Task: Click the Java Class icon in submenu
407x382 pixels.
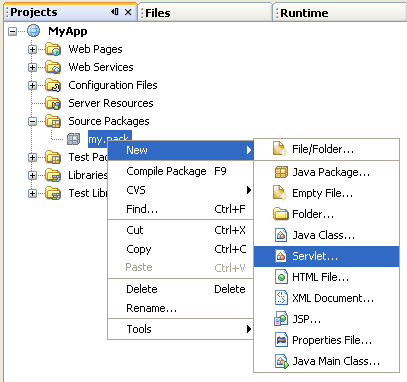Action: point(281,235)
